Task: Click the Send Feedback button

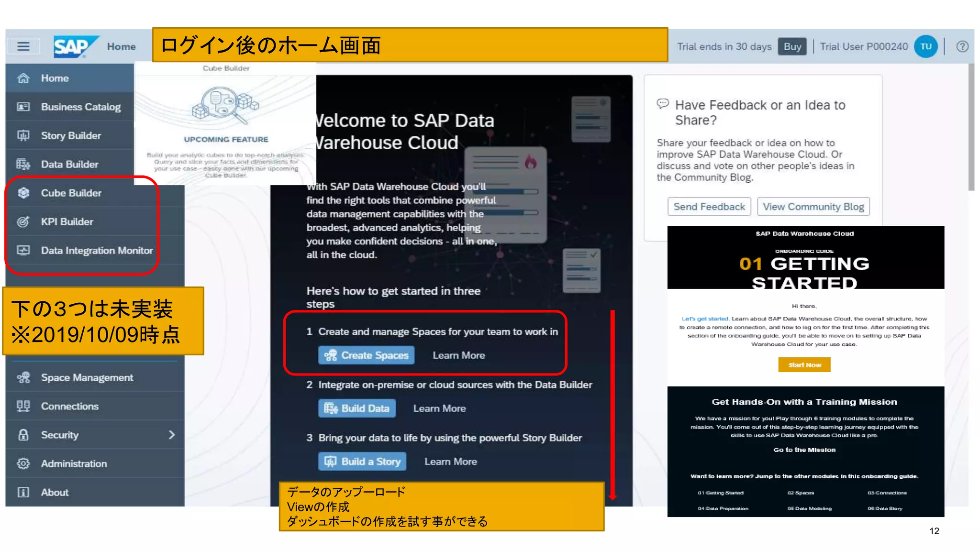Action: (709, 207)
